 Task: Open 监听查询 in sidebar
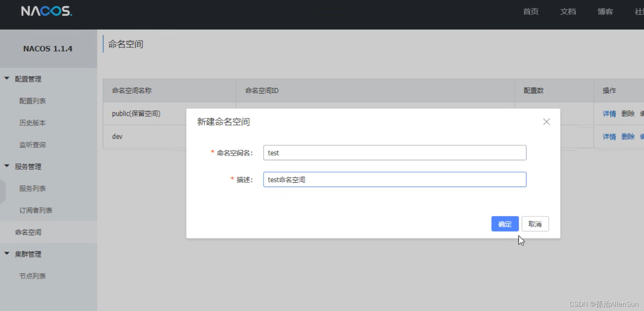tap(32, 145)
